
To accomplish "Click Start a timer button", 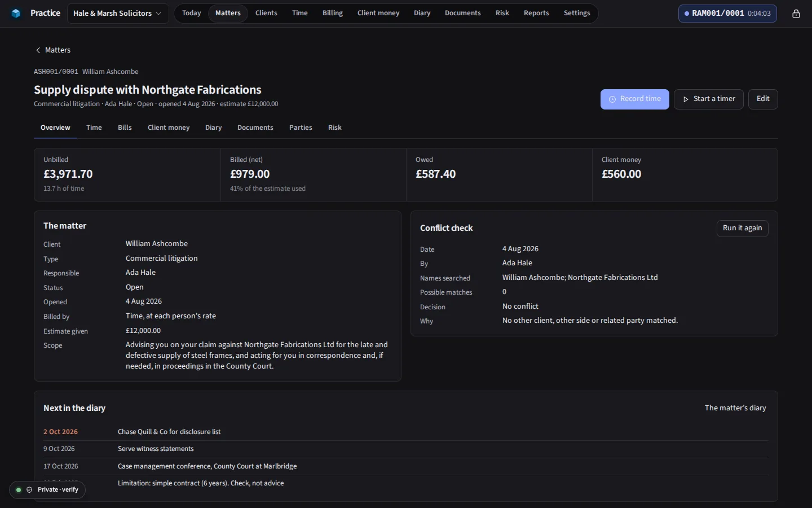I will tap(709, 99).
